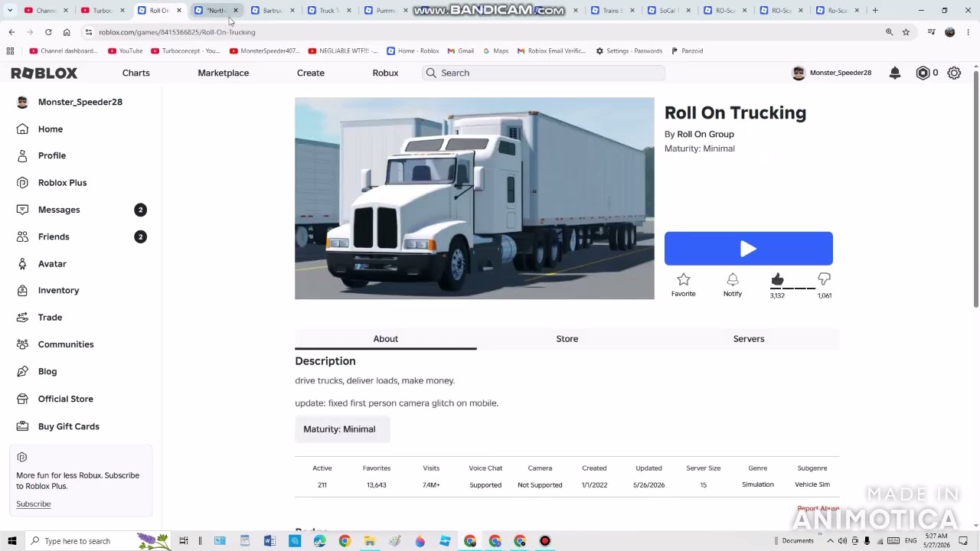Favorite the game with the star icon

point(684,280)
